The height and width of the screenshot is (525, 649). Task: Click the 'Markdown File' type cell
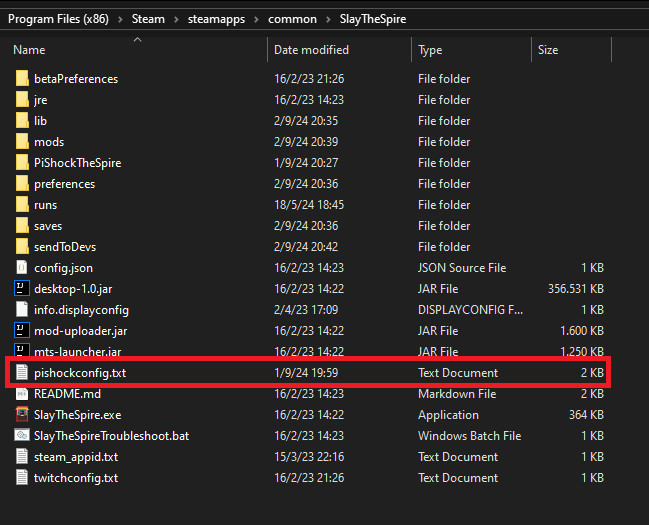coord(457,394)
